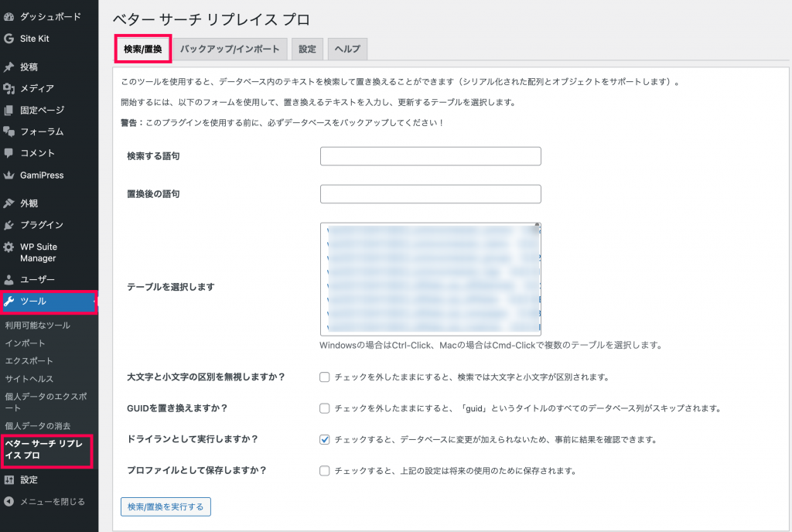The height and width of the screenshot is (532, 792).
Task: Click the Dashboard gauge icon
Action: point(9,17)
